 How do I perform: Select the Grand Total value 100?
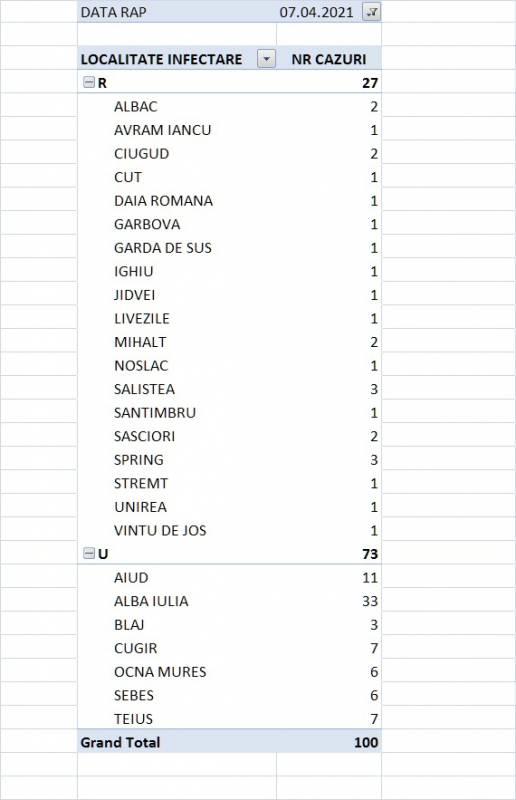coord(329,742)
